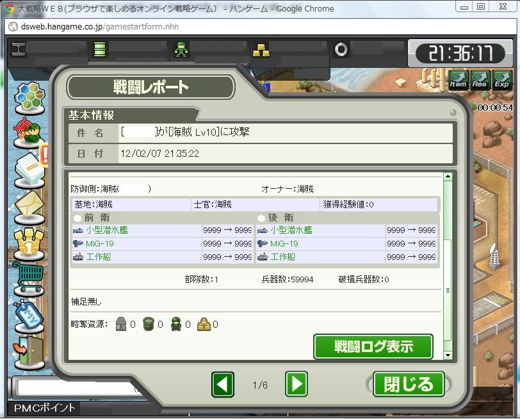This screenshot has width=520, height=420.
Task: Open the mail envelope sidebar icon
Action: click(29, 207)
